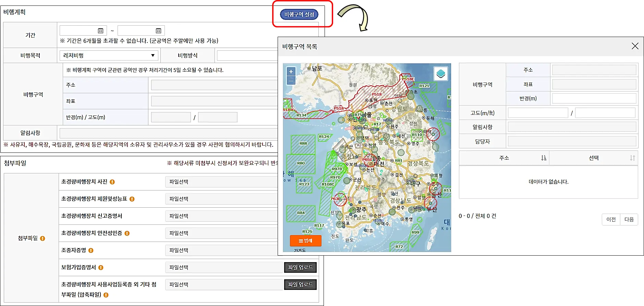
Task: Click the second 고도(m/ft) field
Action: pyautogui.click(x=605, y=113)
